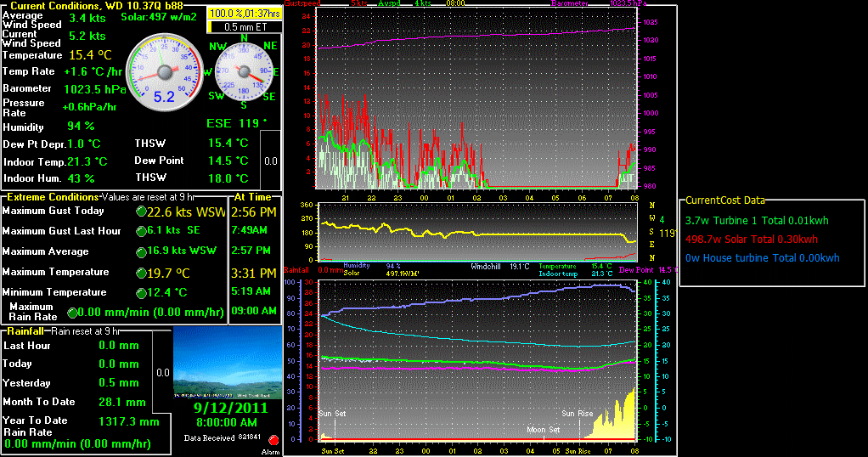This screenshot has height=457, width=868.
Task: Click the 5:19 AM time entry
Action: pyautogui.click(x=251, y=291)
